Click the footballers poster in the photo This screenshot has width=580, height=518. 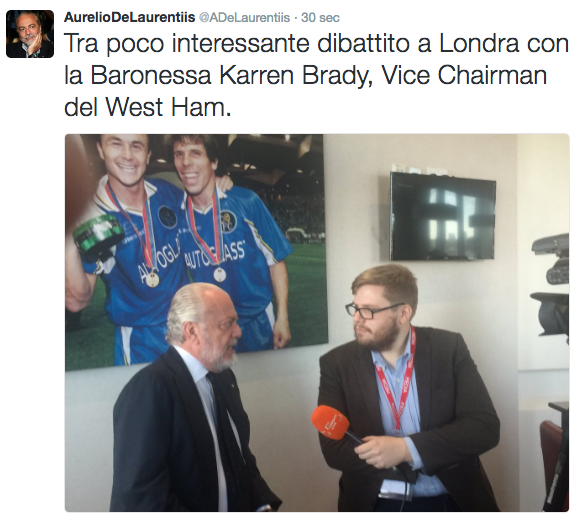click(x=196, y=252)
